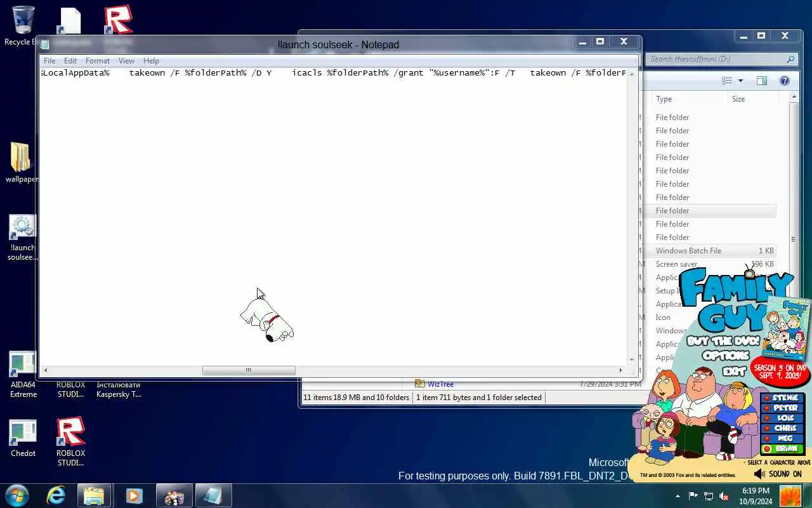Click the Explorer change view icon
812x508 pixels.
click(727, 81)
